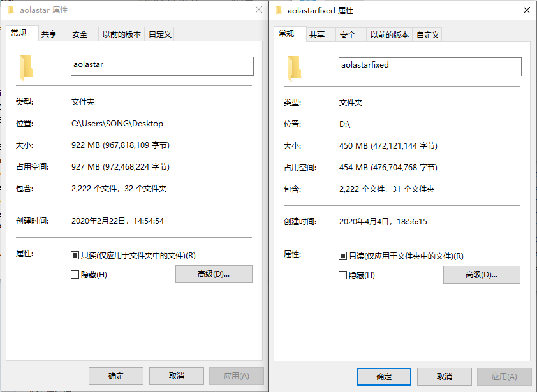
Task: Open 自定义 tab in aolastar window
Action: pos(159,34)
